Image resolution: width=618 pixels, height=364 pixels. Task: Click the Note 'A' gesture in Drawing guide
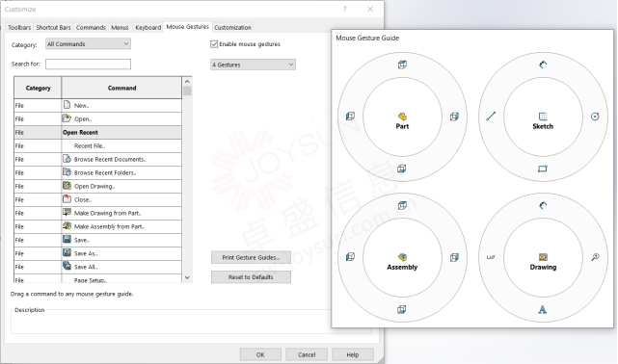(543, 309)
